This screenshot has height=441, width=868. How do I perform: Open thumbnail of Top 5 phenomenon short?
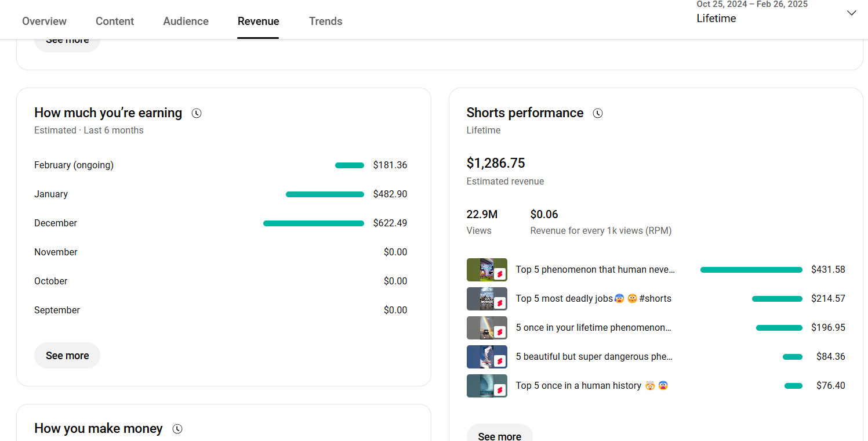[x=487, y=270]
